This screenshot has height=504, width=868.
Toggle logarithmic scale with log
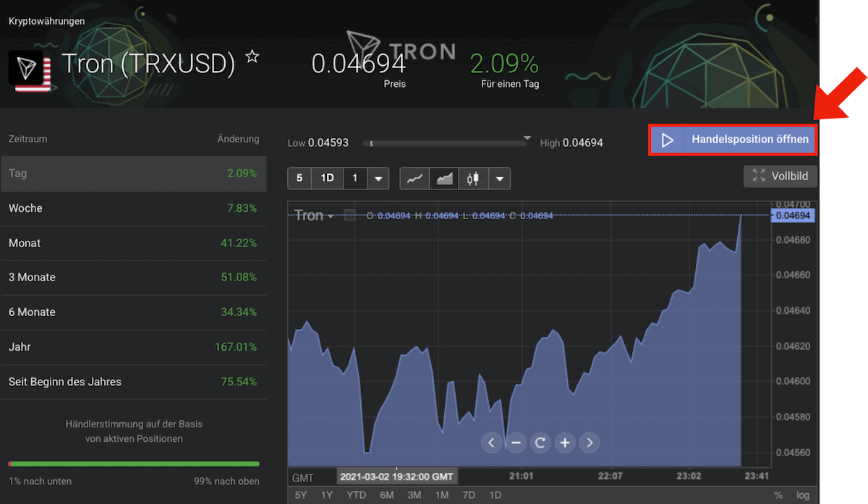coord(803,495)
